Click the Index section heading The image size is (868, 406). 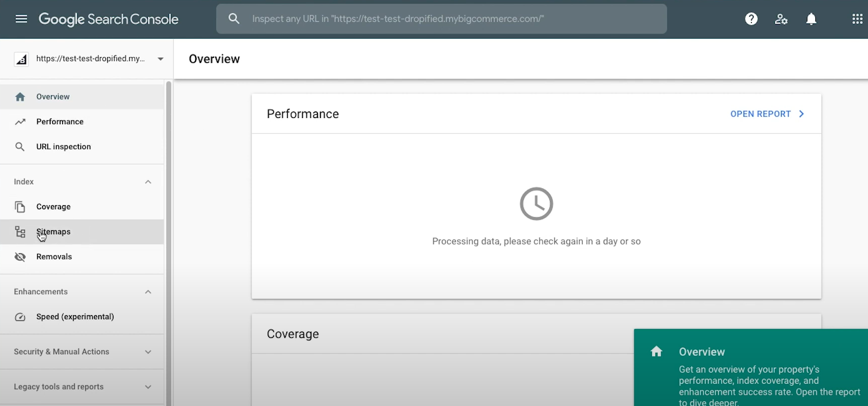point(24,182)
